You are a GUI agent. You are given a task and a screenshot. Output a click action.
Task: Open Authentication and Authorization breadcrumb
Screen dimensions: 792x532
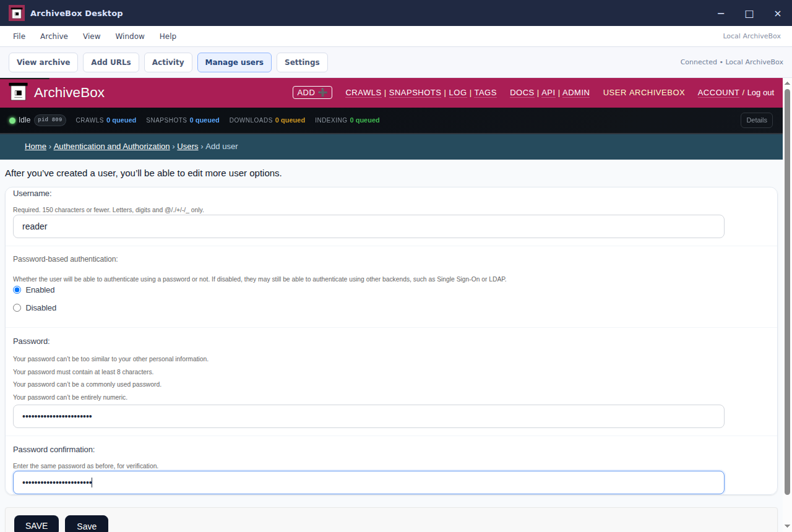(x=111, y=147)
